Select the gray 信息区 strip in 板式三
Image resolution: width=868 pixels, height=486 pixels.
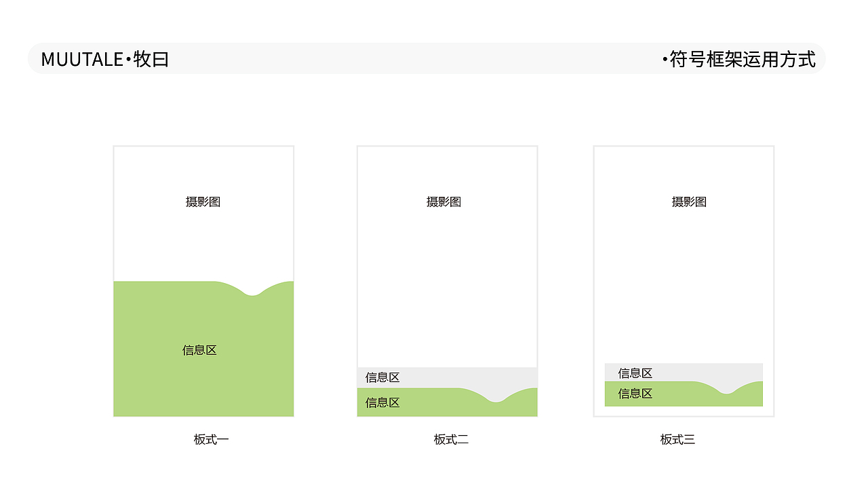pyautogui.click(x=635, y=373)
